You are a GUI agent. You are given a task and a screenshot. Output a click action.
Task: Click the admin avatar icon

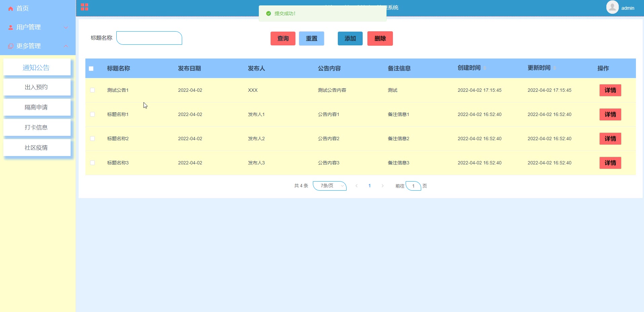coord(612,7)
